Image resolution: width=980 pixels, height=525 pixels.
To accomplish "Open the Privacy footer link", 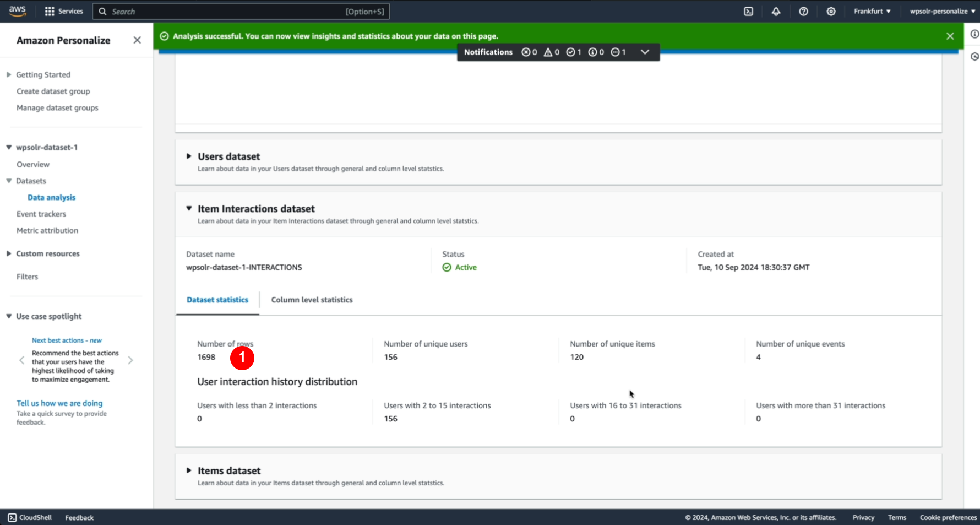I will pyautogui.click(x=863, y=517).
